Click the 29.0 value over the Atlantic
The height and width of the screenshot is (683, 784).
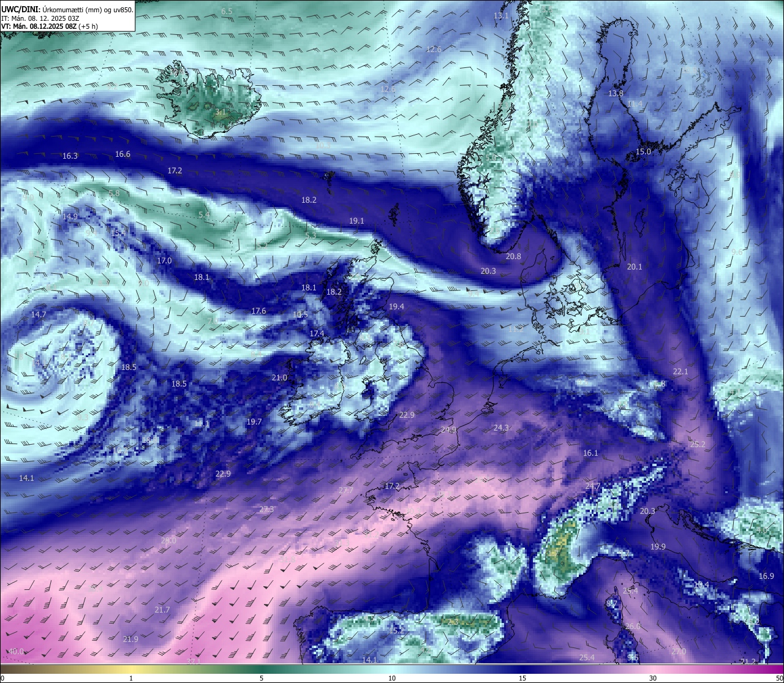coord(168,541)
